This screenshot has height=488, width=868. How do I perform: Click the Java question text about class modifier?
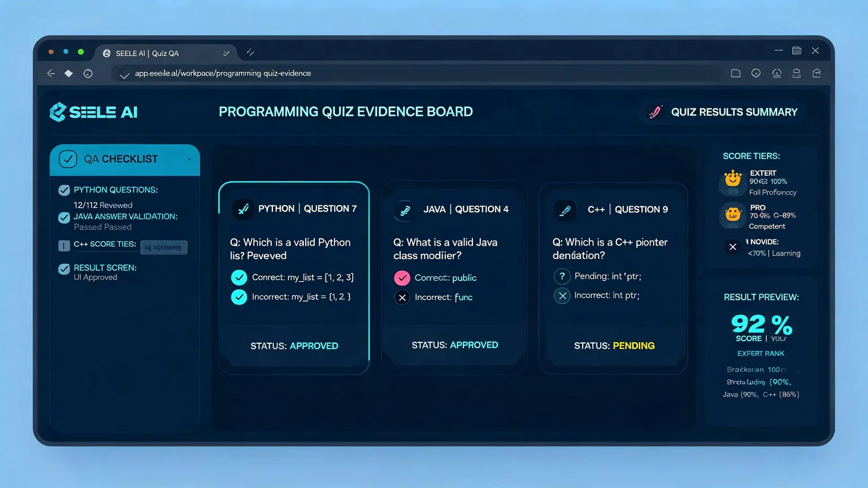[445, 249]
